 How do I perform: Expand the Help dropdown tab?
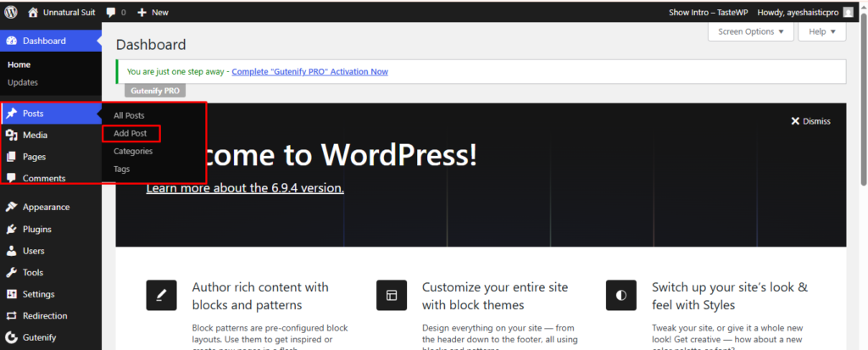(x=821, y=32)
